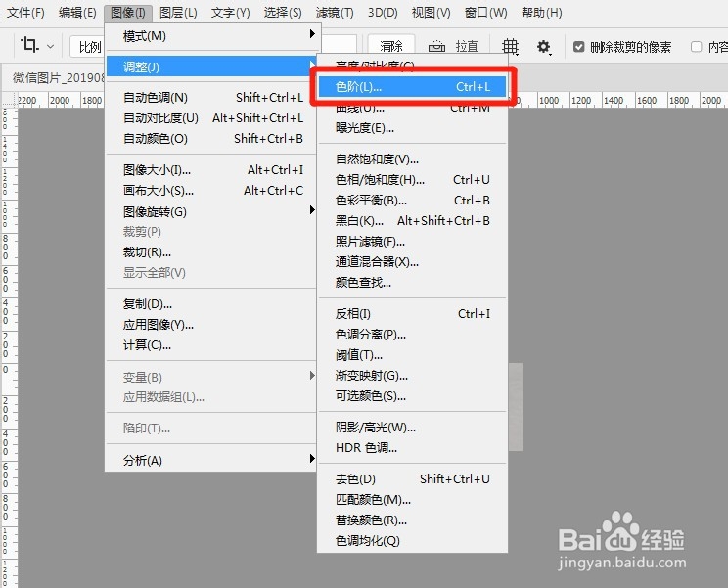Switch to the 微信图片_201908 document tab
The image size is (728, 588).
point(58,77)
